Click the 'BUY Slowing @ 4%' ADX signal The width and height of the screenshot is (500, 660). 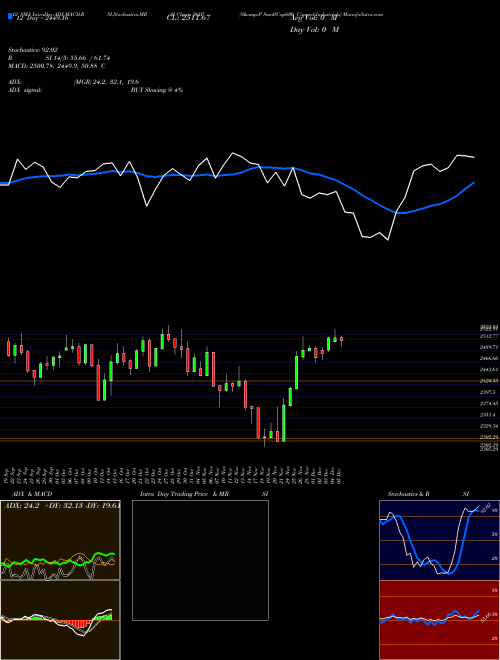(x=157, y=90)
